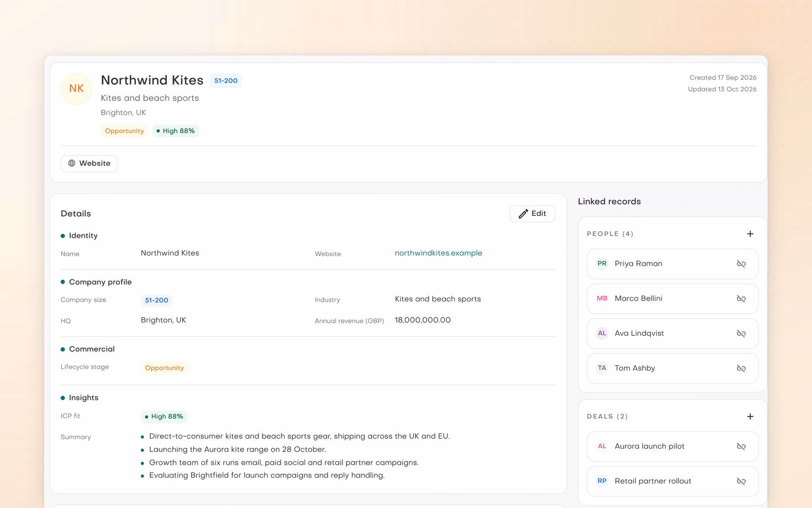Open the Aurora launch pilot deal

[672, 446]
